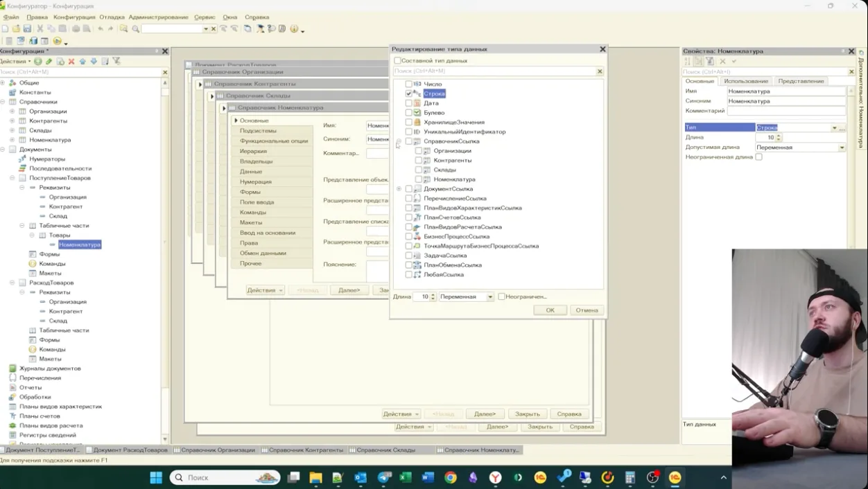
Task: Tick the Булево type checkbox
Action: (408, 113)
